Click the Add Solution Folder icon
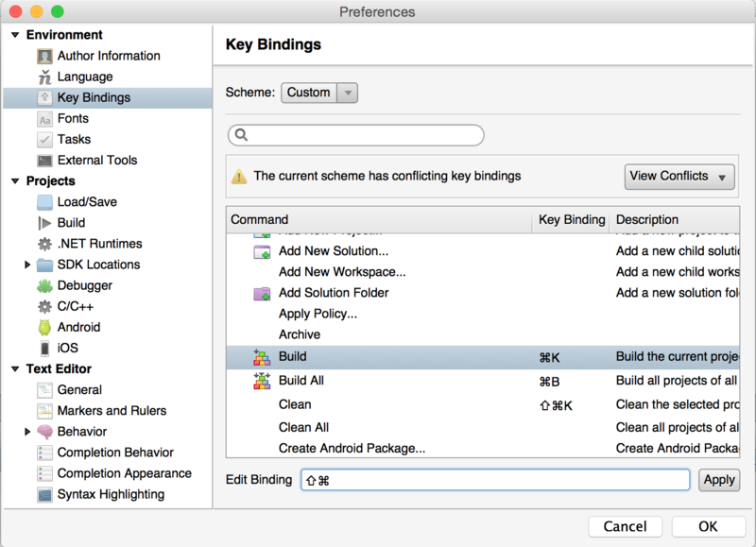This screenshot has width=756, height=547. pyautogui.click(x=262, y=294)
